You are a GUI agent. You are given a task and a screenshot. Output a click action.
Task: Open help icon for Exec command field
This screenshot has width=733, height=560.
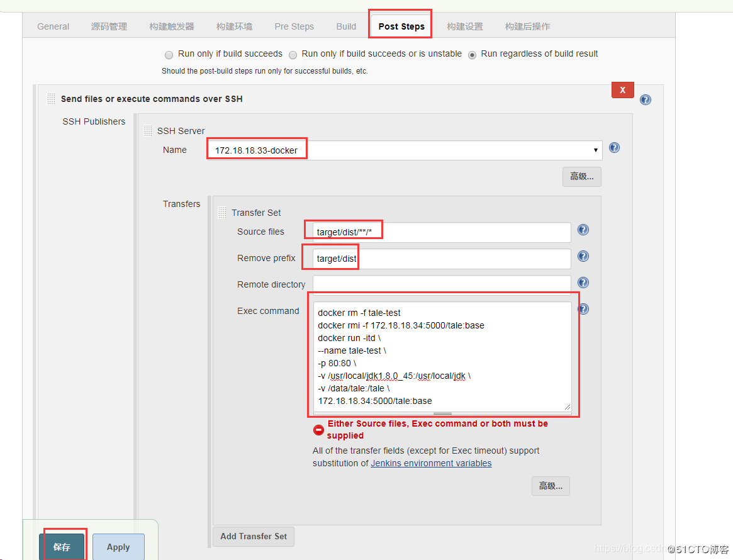583,309
